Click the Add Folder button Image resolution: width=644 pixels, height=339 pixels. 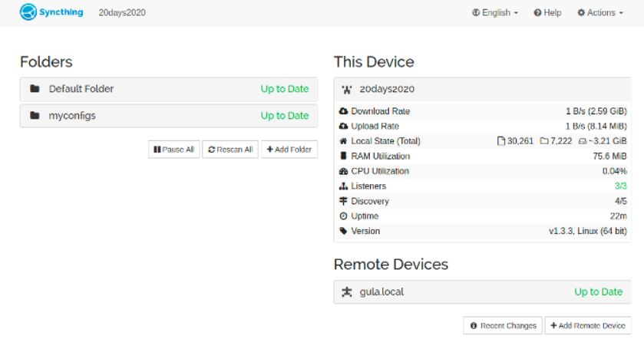(289, 150)
